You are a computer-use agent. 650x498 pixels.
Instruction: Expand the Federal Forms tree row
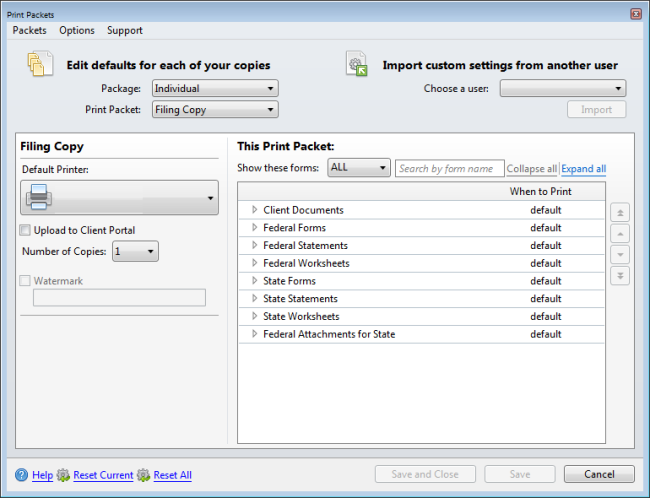tap(254, 228)
